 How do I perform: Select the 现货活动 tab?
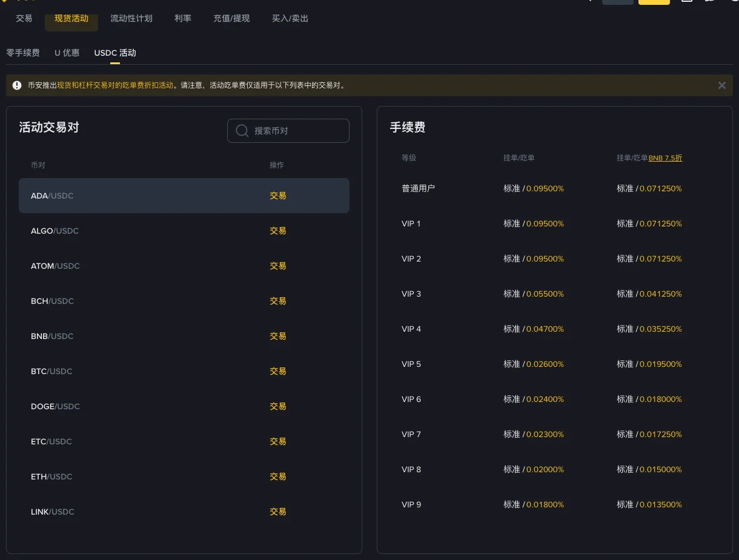click(x=71, y=19)
